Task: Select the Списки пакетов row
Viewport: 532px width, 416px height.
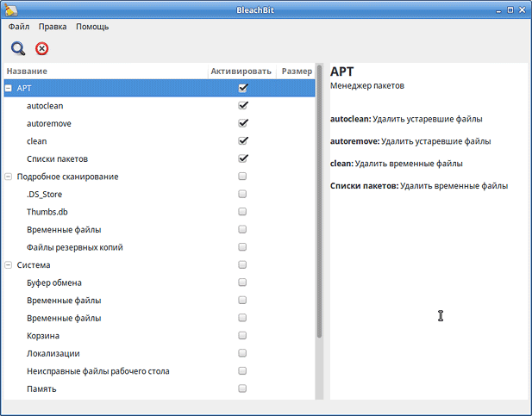Action: pyautogui.click(x=160, y=158)
